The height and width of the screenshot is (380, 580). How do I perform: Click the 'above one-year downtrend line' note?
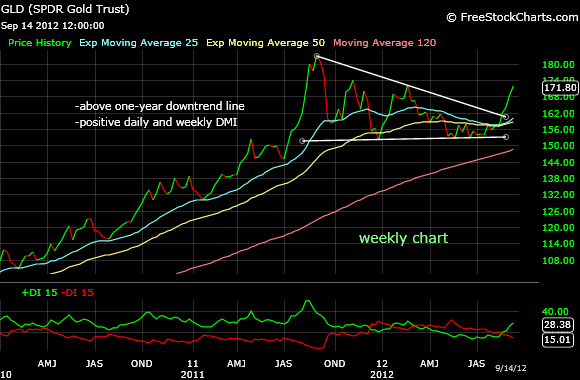pos(160,106)
